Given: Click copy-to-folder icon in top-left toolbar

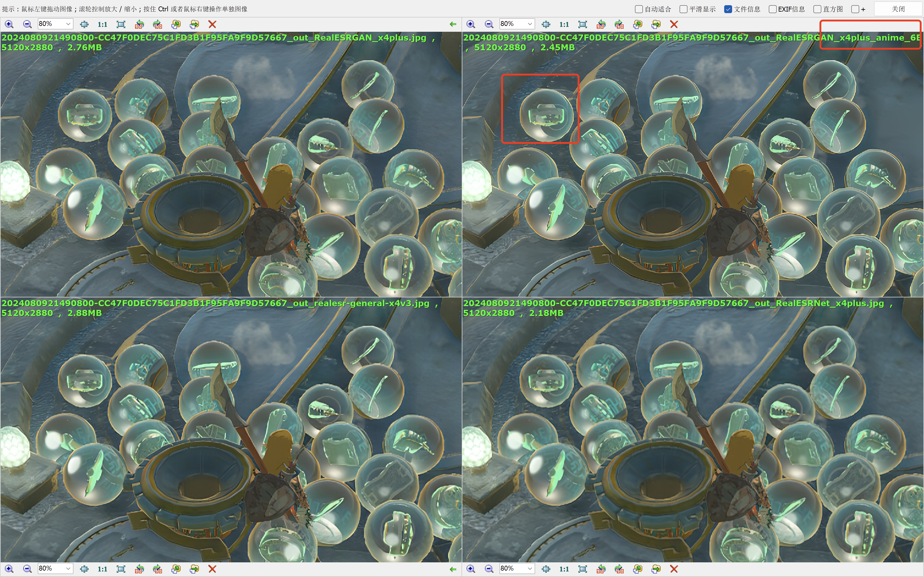Looking at the screenshot, I should tap(176, 24).
